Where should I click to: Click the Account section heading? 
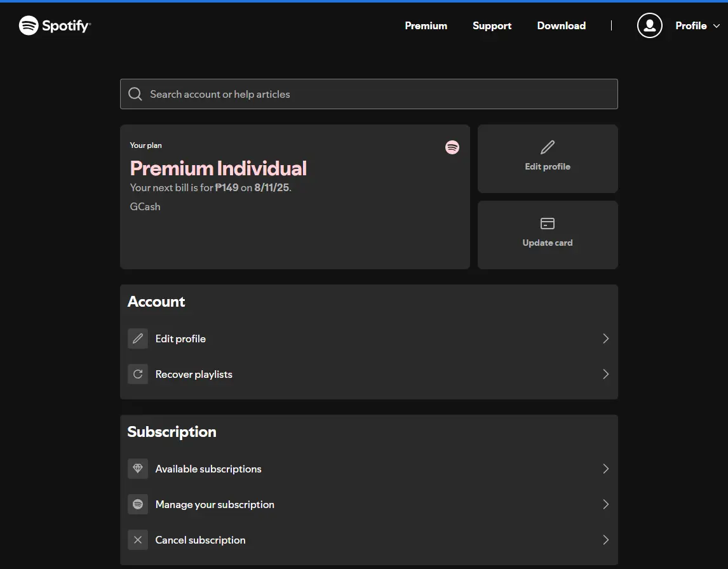(156, 302)
